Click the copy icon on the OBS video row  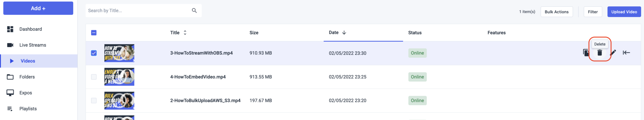(586, 53)
